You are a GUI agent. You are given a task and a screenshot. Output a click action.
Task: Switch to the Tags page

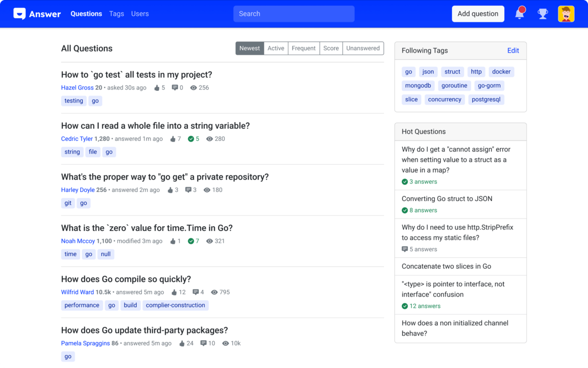pyautogui.click(x=117, y=14)
